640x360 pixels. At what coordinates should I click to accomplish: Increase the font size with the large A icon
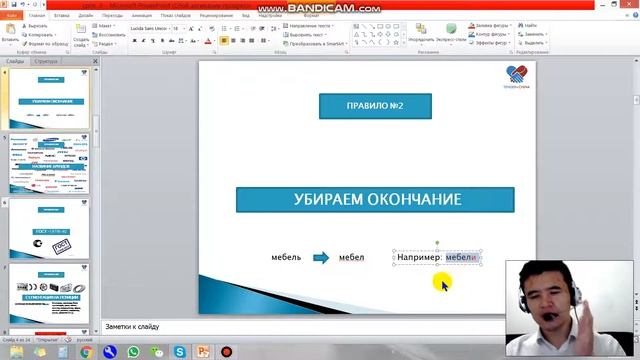pyautogui.click(x=191, y=29)
